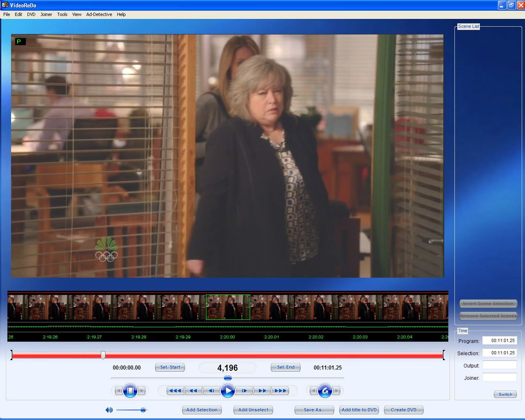
Task: Open the Ad-Detective menu
Action: tap(99, 14)
